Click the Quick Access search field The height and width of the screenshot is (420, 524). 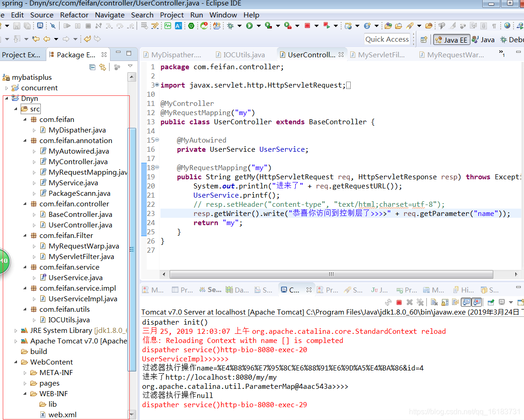tap(387, 39)
